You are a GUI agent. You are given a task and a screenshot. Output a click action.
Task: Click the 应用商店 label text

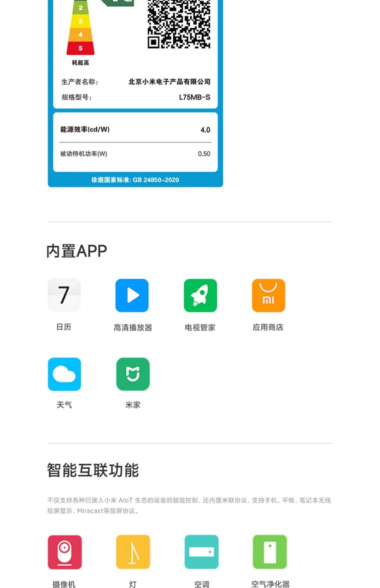point(268,327)
